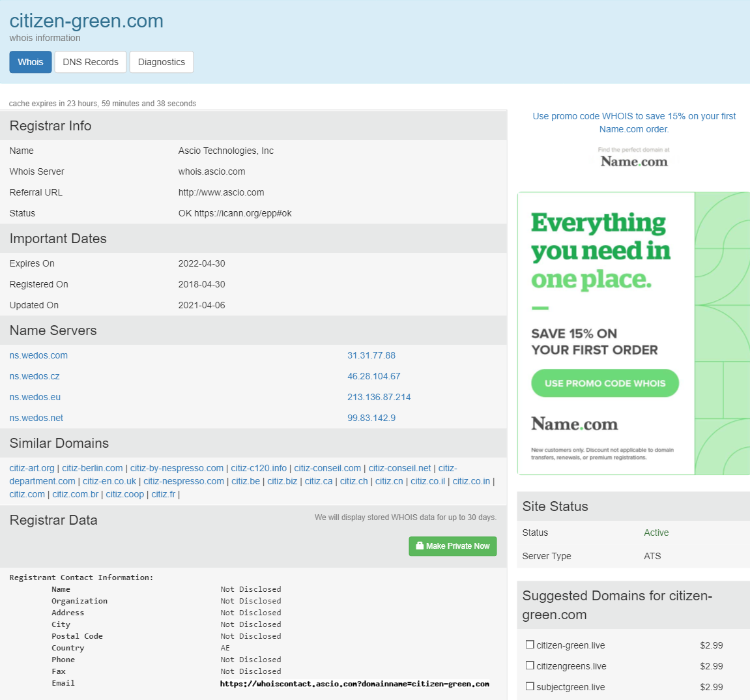This screenshot has width=750, height=700.
Task: Click the Name.com logo inside the green ad
Action: coord(575,424)
